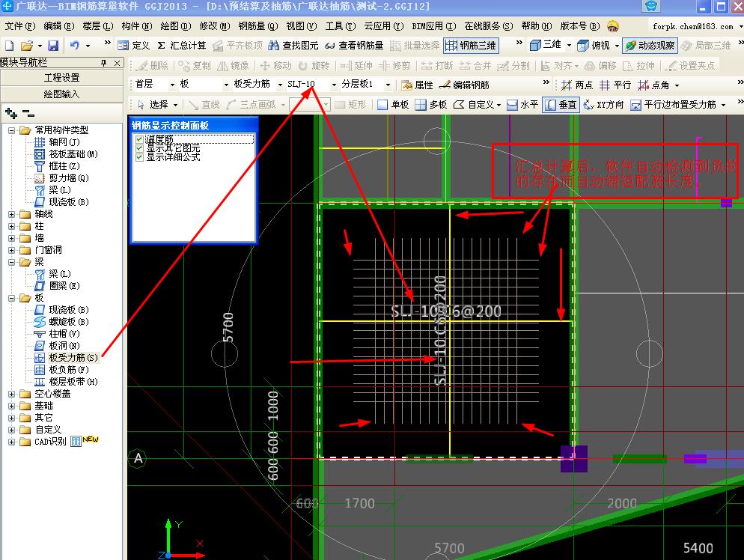Close the 模块导航栏 panel

118,63
